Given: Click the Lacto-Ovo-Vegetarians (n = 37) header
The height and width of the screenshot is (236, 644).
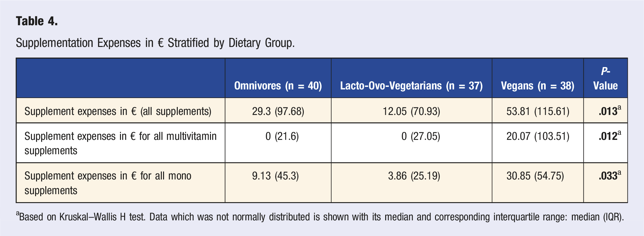Looking at the screenshot, I should pyautogui.click(x=411, y=86).
